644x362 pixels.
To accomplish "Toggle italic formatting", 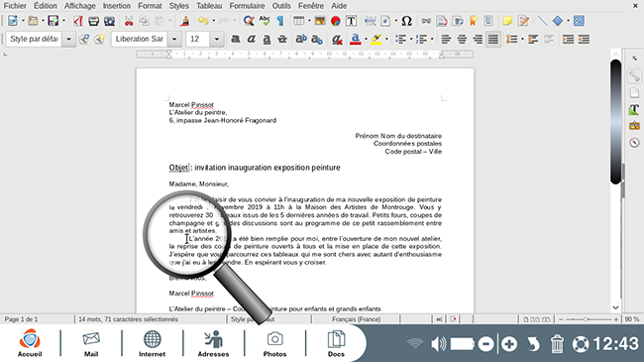I will pyautogui.click(x=251, y=39).
